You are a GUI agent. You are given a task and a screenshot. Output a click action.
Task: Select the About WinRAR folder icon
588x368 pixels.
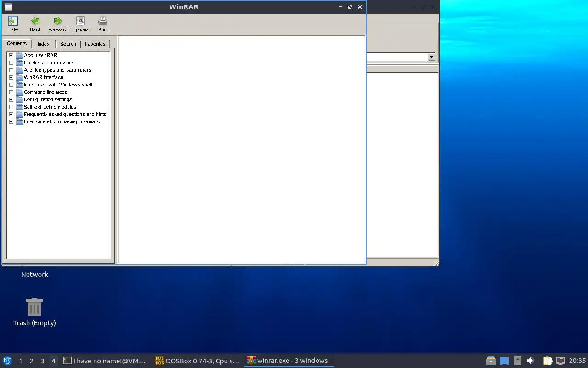19,55
